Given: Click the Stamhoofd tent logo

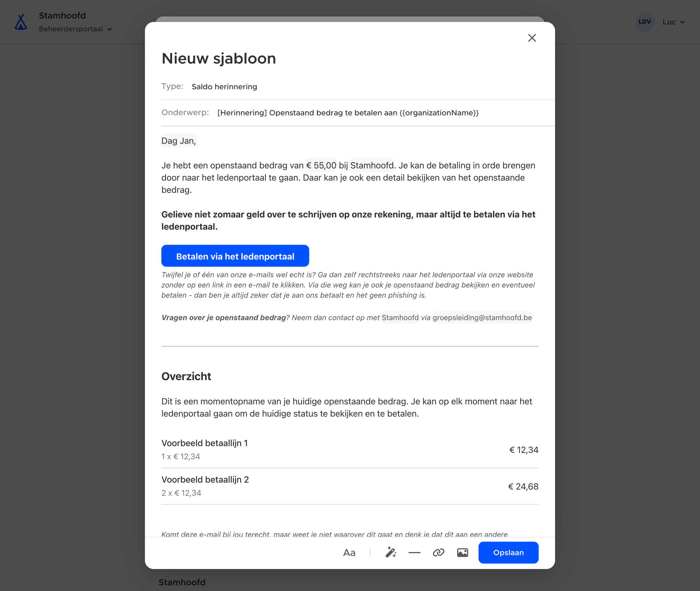Looking at the screenshot, I should pyautogui.click(x=21, y=22).
